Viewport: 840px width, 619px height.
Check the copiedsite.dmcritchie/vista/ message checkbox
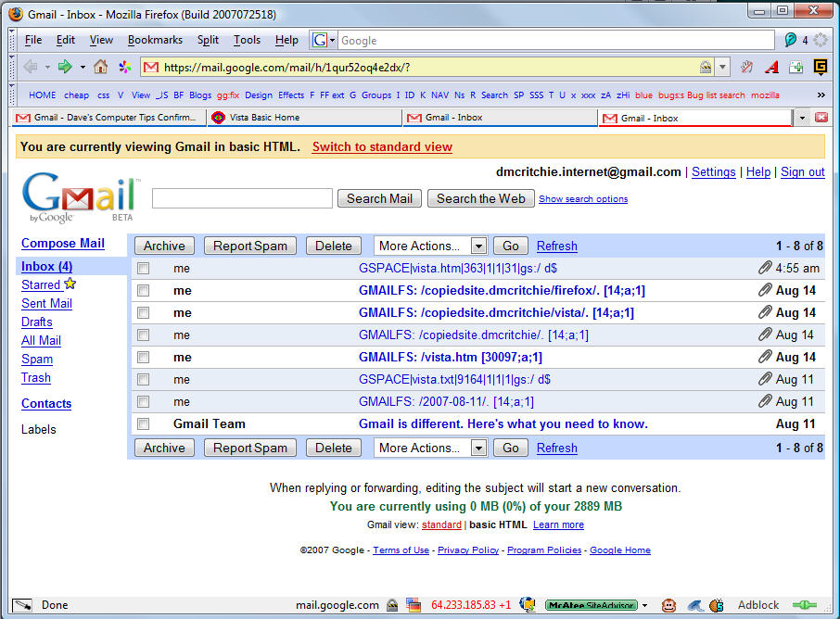coord(143,312)
